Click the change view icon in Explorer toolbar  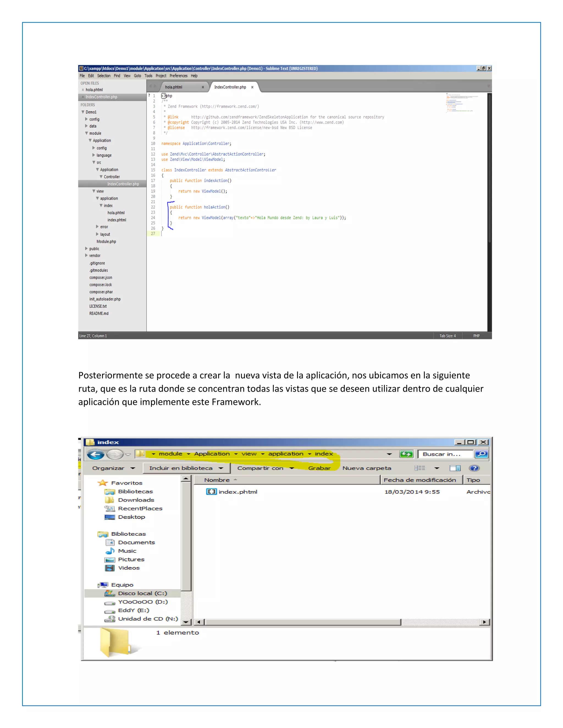point(420,468)
